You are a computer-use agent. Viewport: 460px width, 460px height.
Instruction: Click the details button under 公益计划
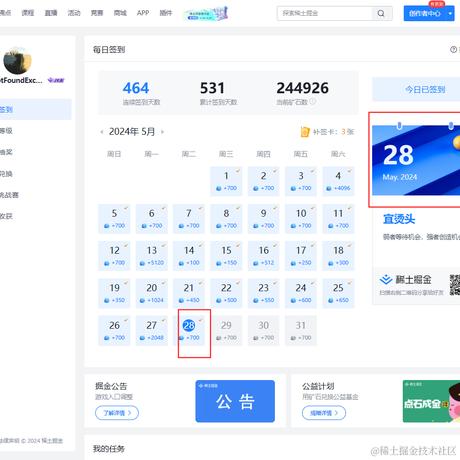(324, 413)
